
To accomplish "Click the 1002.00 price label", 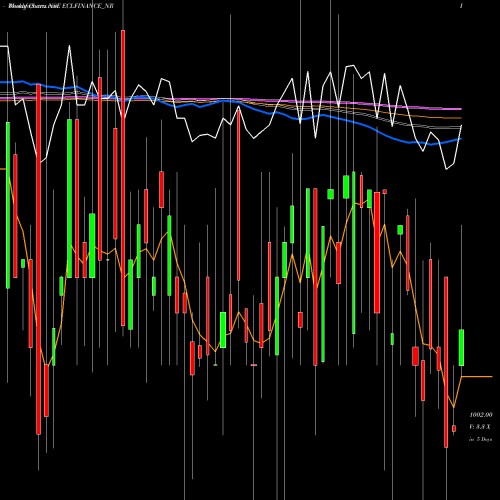I will click(x=481, y=415).
